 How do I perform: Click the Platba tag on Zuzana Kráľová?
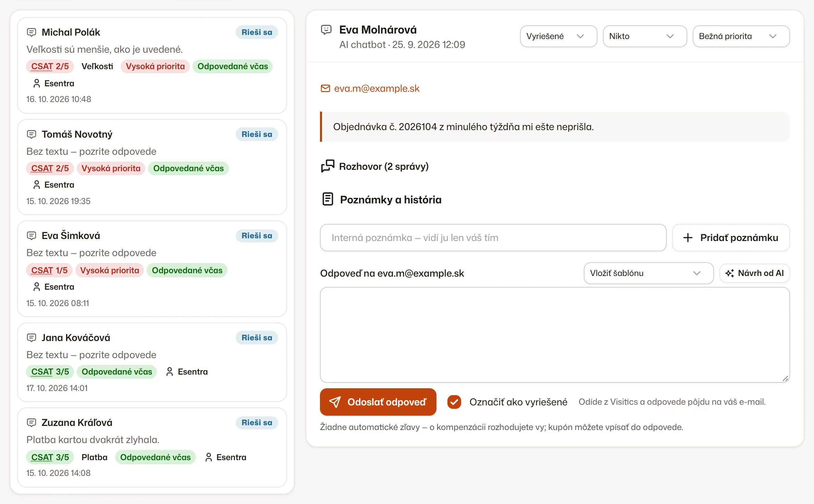pos(94,457)
